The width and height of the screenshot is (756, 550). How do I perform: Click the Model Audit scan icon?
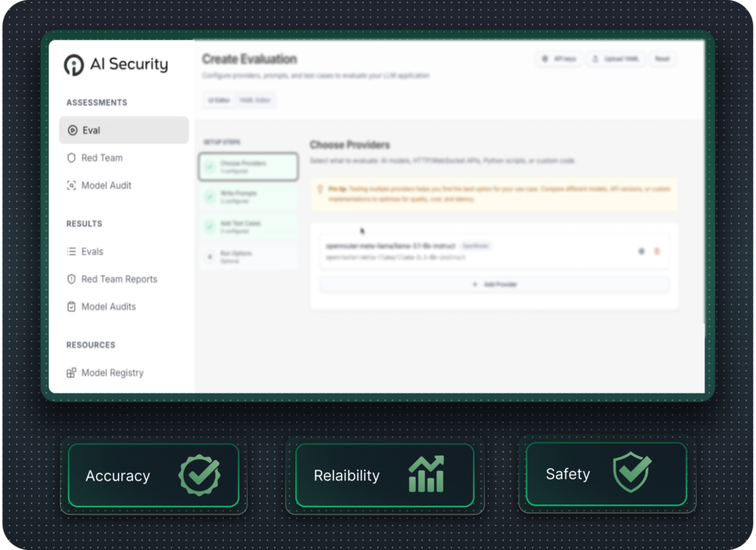tap(72, 186)
